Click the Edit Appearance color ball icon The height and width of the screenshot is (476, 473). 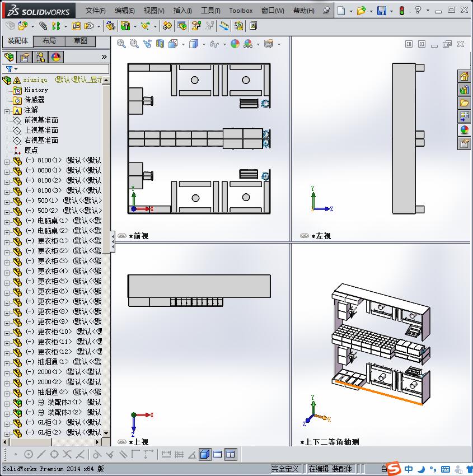[x=235, y=44]
